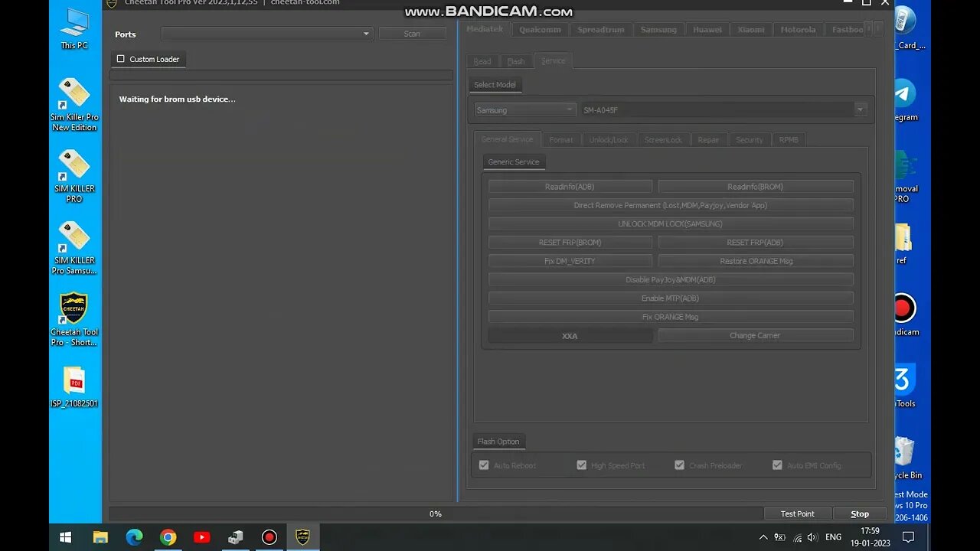Open Cheetah Tool Pro desktop shortcut
This screenshot has height=551, width=980.
pyautogui.click(x=74, y=320)
